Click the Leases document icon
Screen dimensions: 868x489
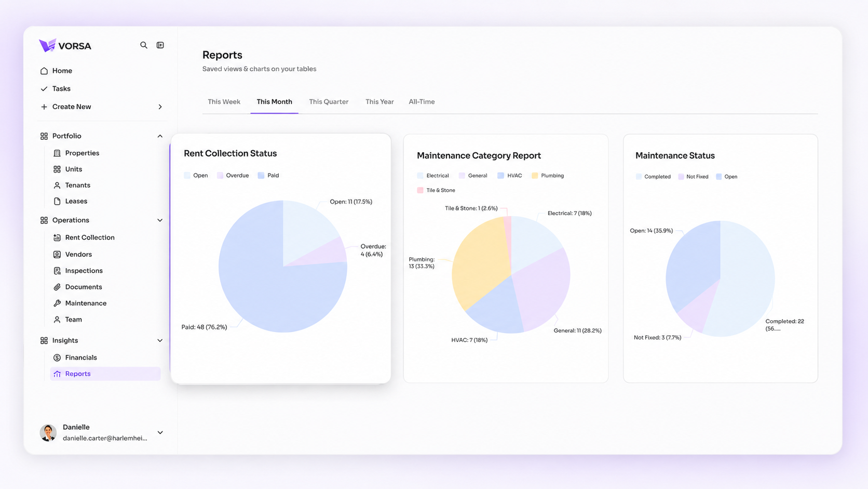57,201
